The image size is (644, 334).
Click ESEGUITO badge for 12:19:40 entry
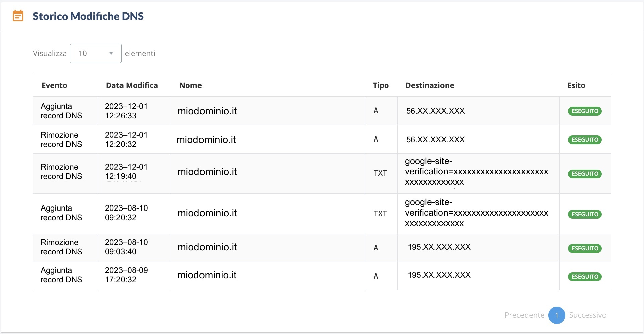585,174
